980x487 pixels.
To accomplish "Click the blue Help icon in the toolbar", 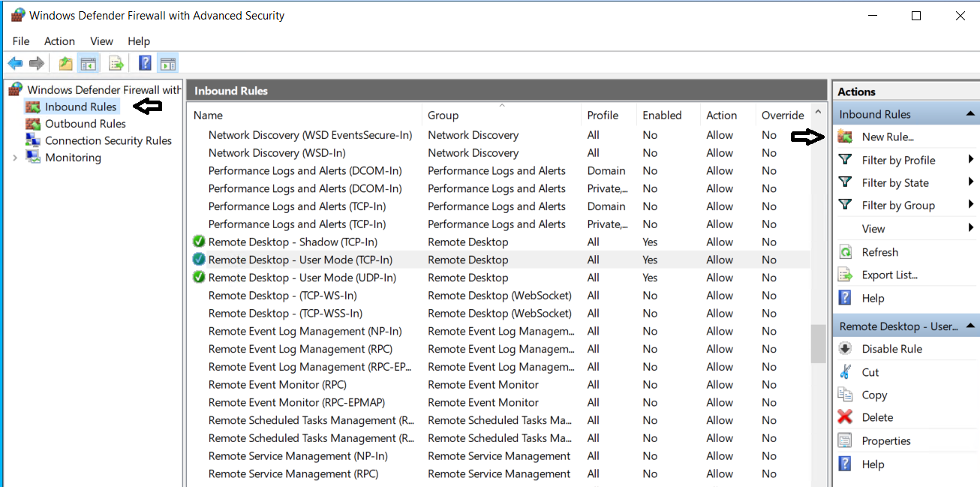I will point(146,64).
